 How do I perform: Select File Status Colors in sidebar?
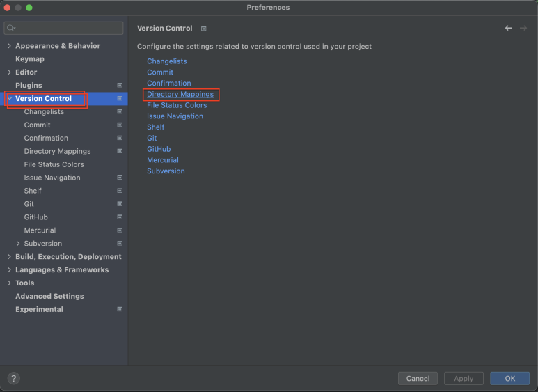[54, 164]
